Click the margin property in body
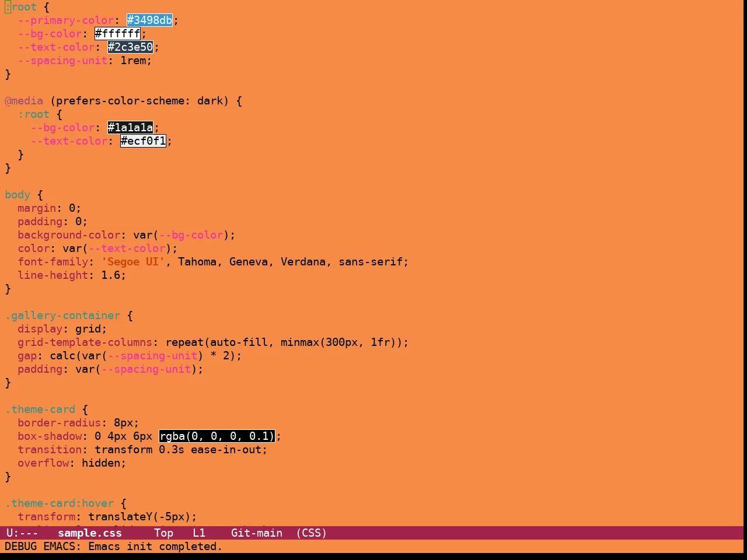The width and height of the screenshot is (747, 560). click(37, 208)
